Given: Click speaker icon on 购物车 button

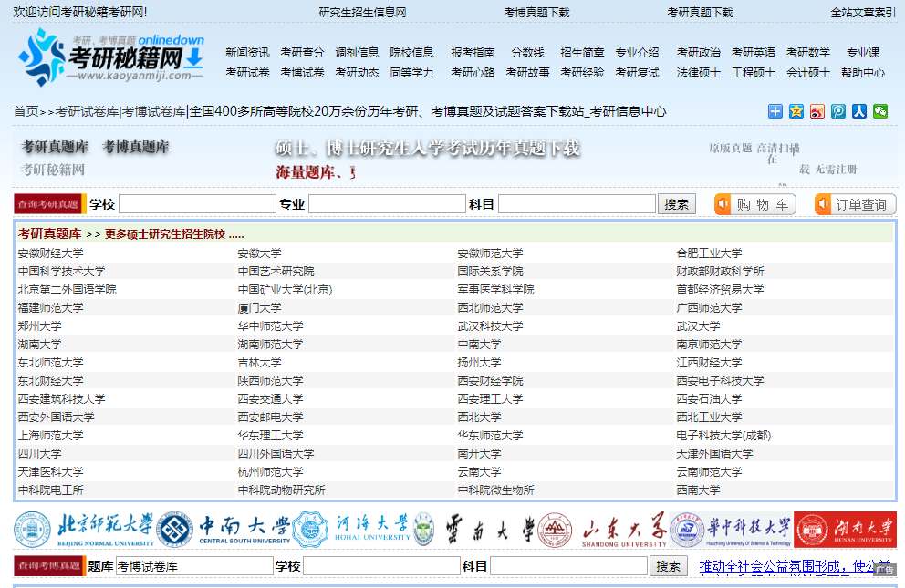Looking at the screenshot, I should click(723, 204).
